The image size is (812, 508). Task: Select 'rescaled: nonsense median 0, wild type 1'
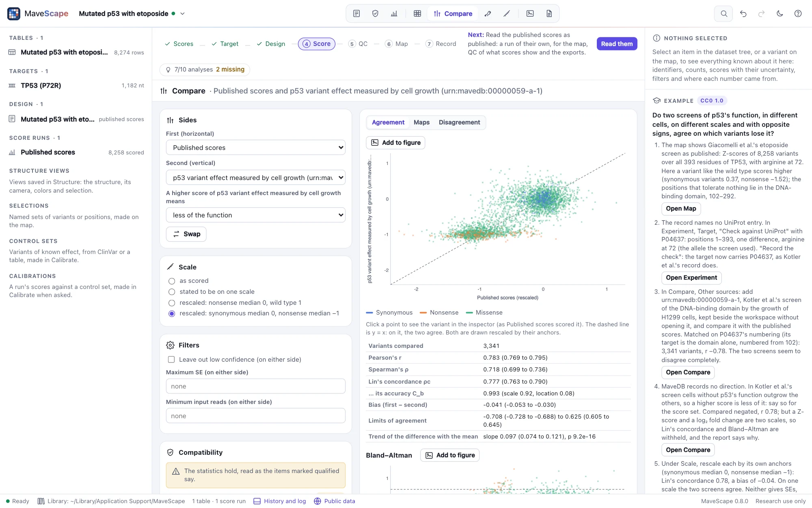click(172, 303)
